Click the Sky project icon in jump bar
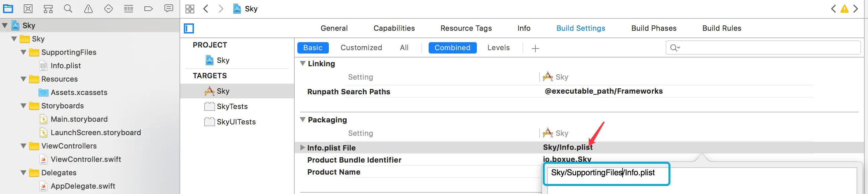868x194 pixels. [237, 9]
